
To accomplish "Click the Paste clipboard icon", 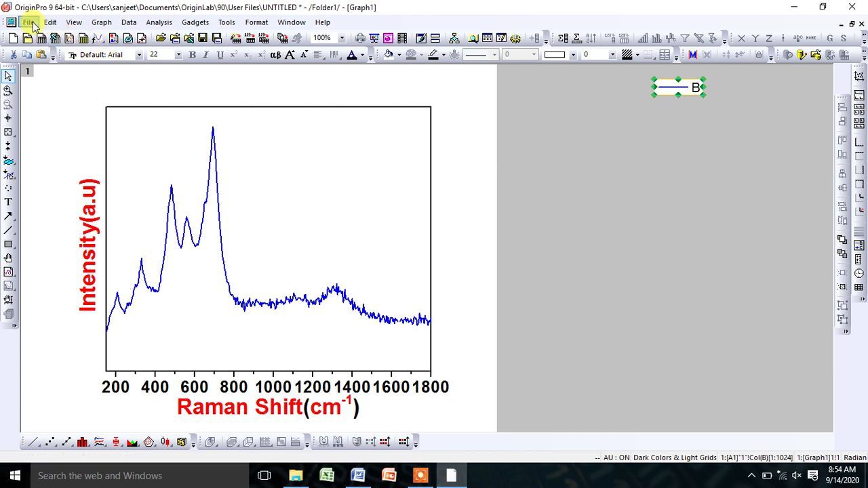I will 41,55.
